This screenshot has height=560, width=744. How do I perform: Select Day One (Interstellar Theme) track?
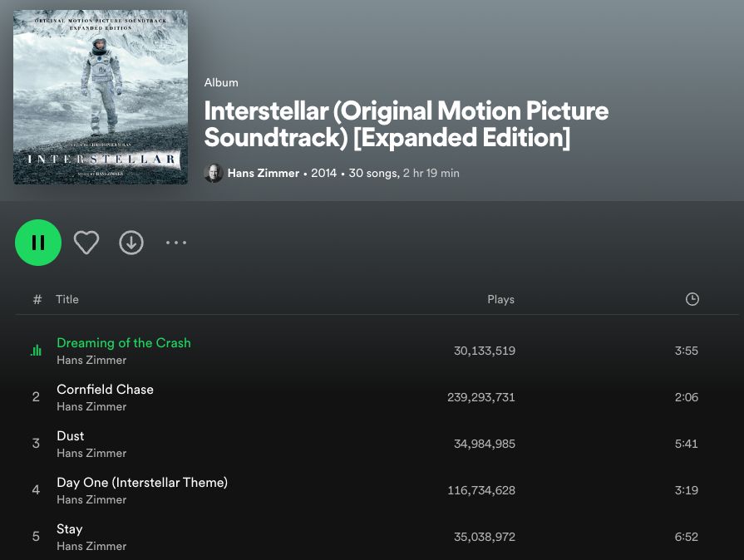click(x=142, y=482)
